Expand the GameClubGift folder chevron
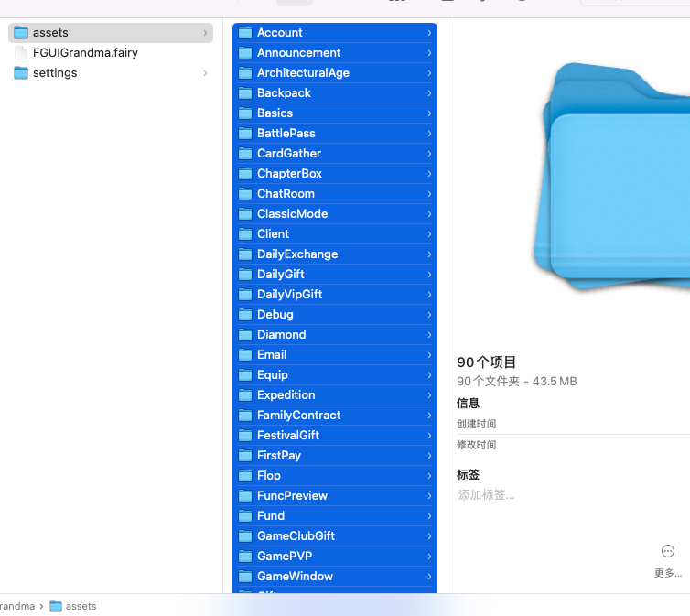 429,536
